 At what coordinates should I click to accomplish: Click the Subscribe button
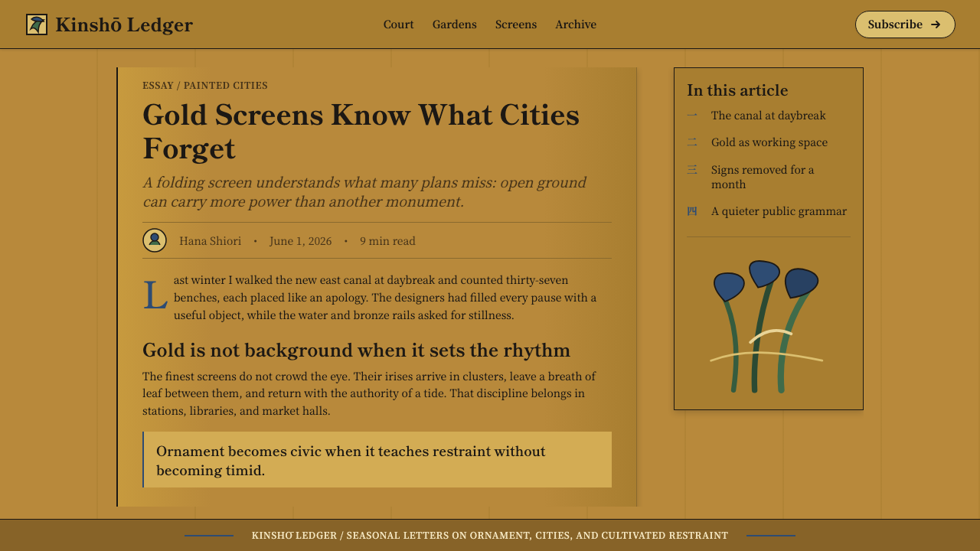tap(905, 24)
